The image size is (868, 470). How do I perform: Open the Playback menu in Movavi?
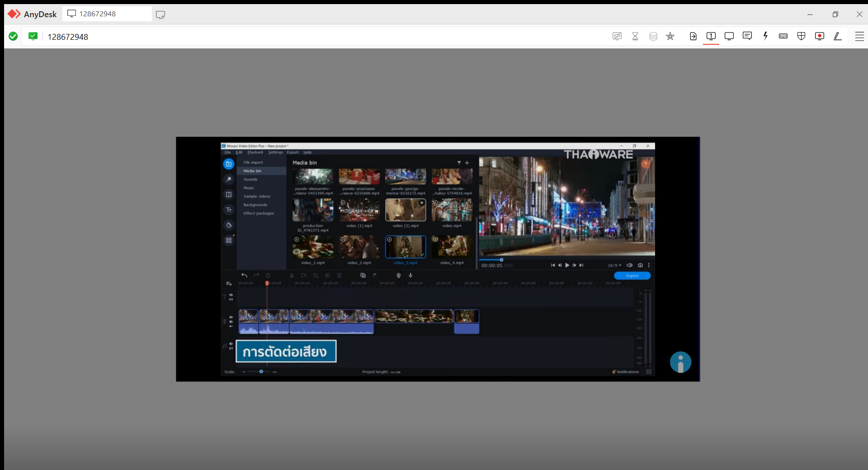[x=255, y=152]
